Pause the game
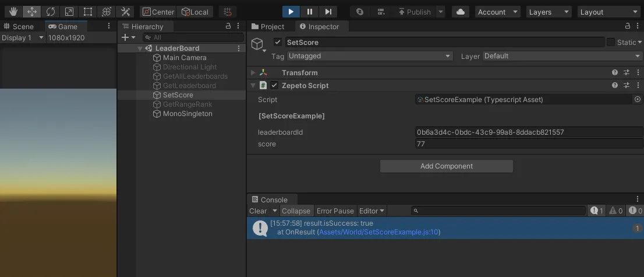 (310, 12)
